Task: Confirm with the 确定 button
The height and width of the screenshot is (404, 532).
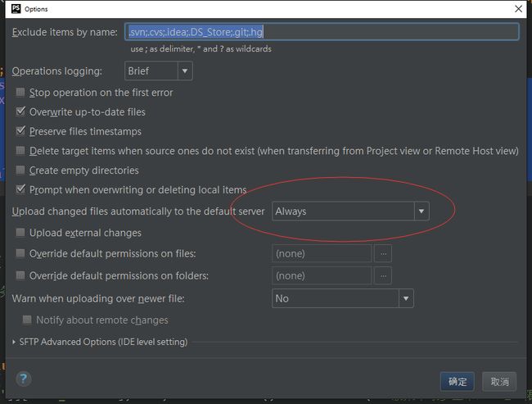Action: coord(458,382)
